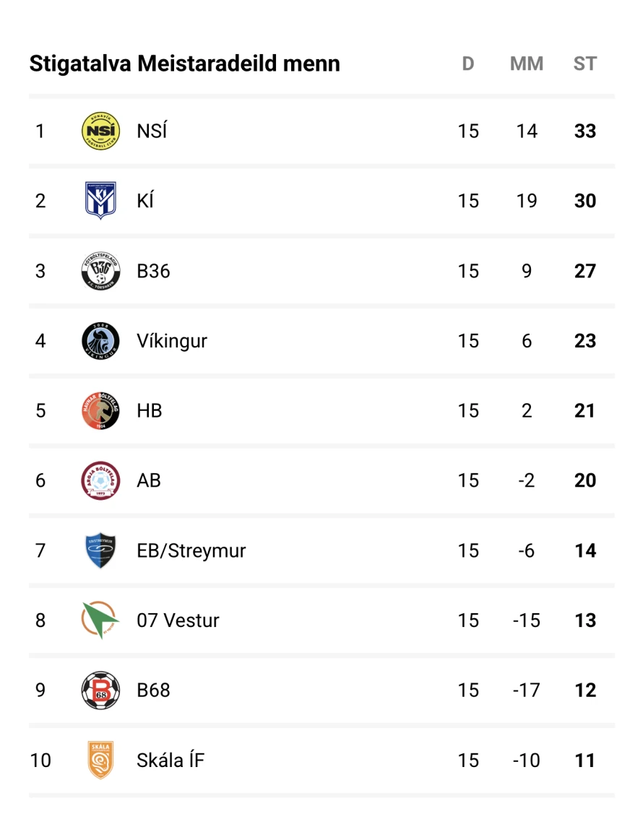Open the AB maroon round crest
643x840 pixels.
(x=100, y=480)
